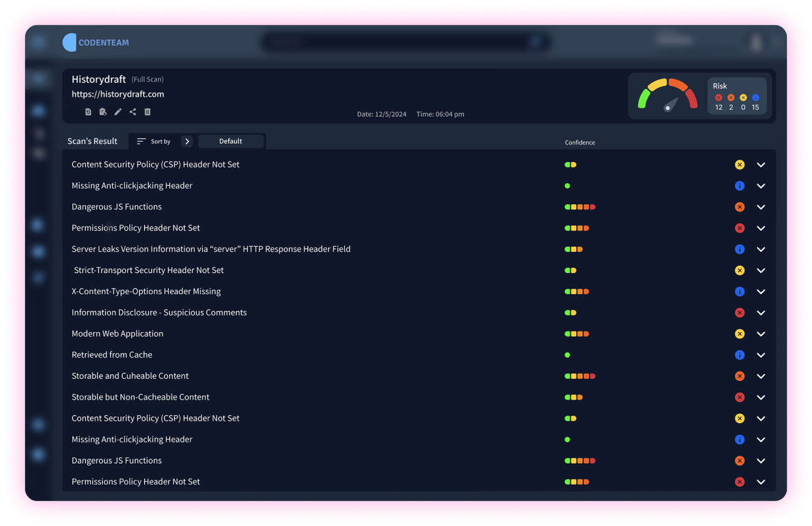This screenshot has height=526, width=812.
Task: Select the Storable but Non-Cacheable Content finding
Action: (140, 398)
